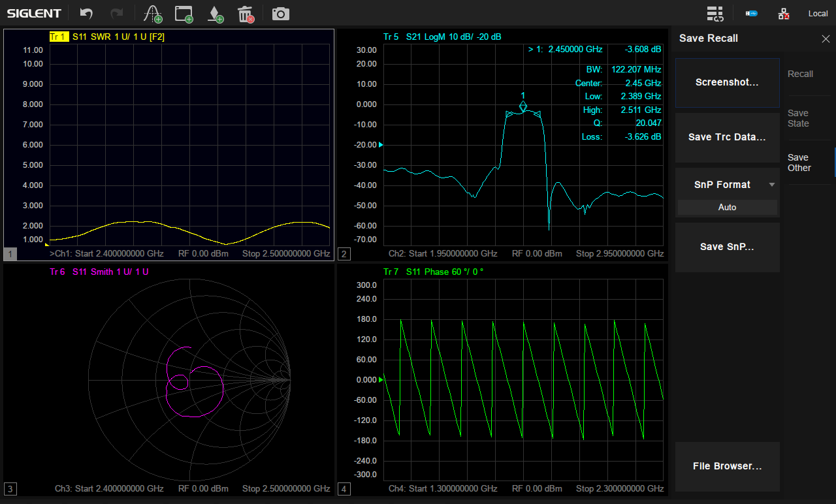836x504 pixels.
Task: Click the Add Window icon
Action: (x=184, y=14)
